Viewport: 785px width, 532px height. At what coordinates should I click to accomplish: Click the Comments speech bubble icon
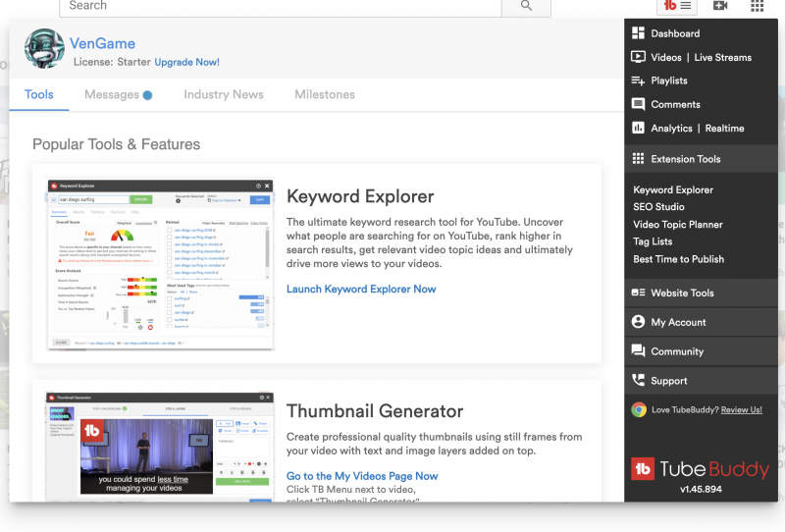[639, 104]
